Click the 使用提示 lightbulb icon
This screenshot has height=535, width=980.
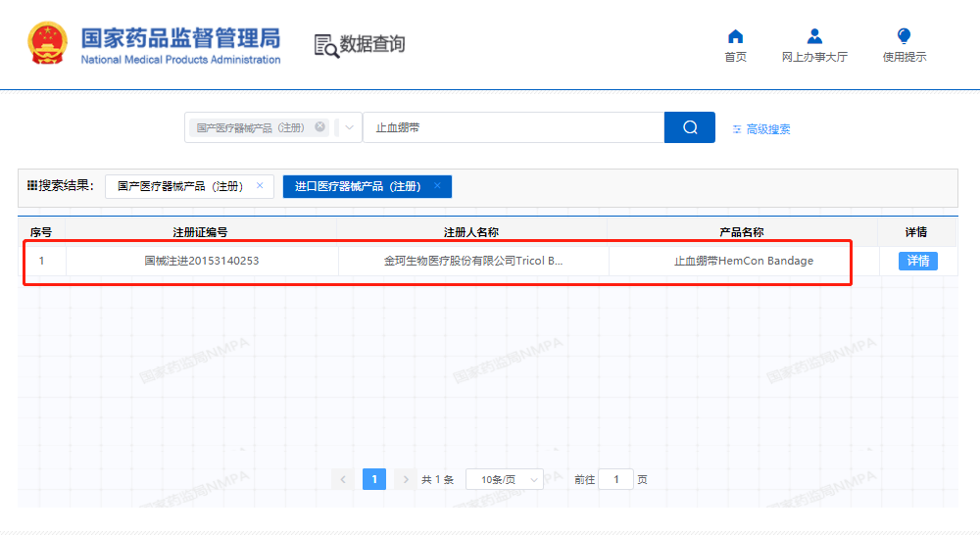[x=904, y=36]
